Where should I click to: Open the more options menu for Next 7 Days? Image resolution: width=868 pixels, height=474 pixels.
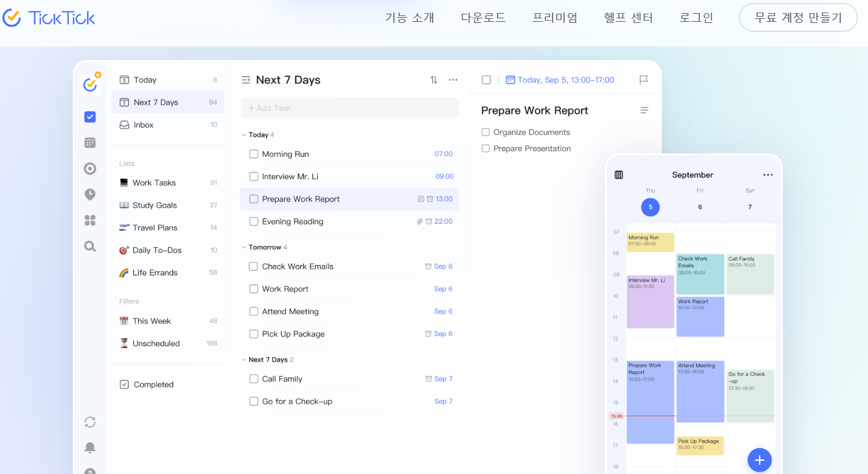[453, 80]
